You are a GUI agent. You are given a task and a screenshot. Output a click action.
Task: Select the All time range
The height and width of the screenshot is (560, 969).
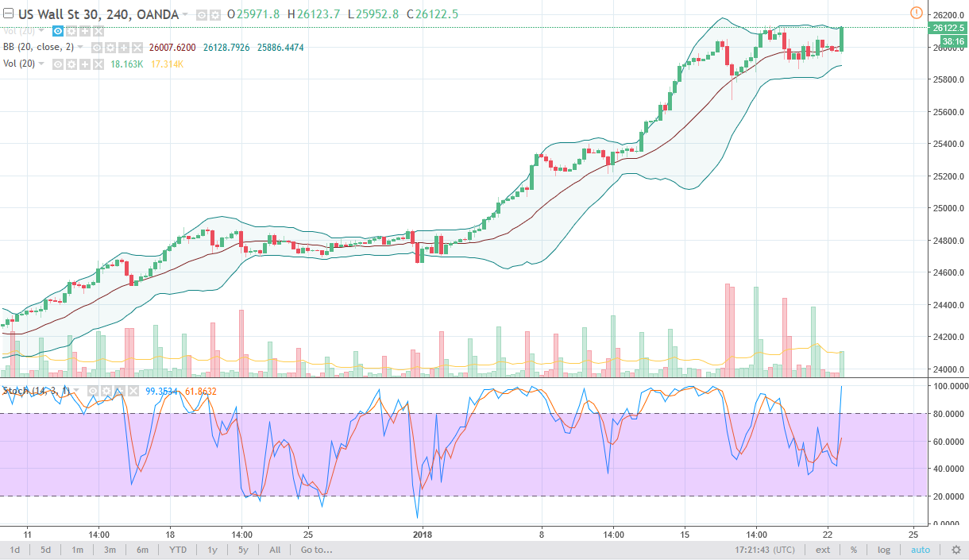pyautogui.click(x=275, y=550)
